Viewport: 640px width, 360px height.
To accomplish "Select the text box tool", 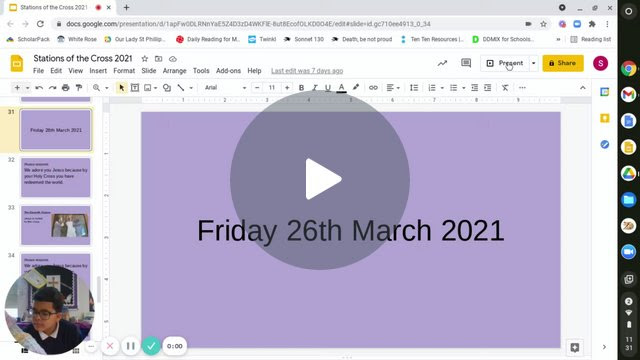I will coord(135,88).
